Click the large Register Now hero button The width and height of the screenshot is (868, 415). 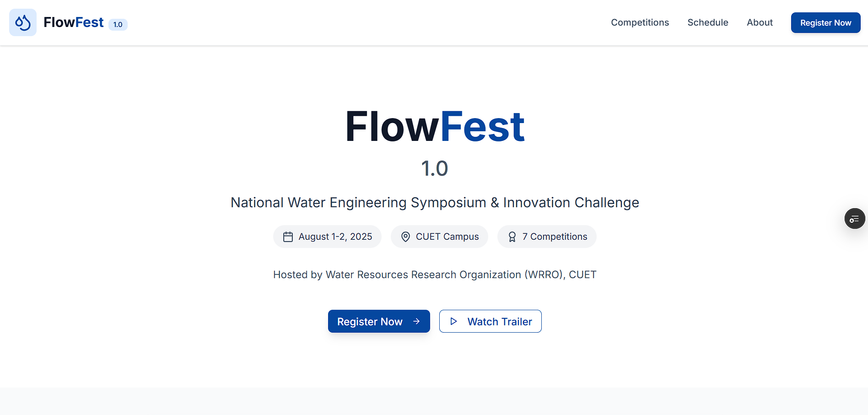tap(379, 321)
